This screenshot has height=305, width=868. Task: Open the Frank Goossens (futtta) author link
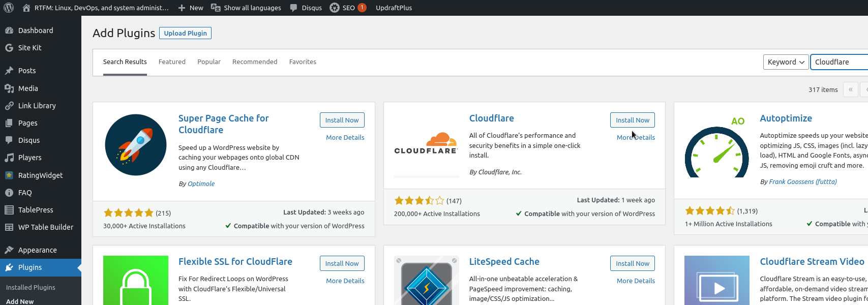click(x=803, y=182)
